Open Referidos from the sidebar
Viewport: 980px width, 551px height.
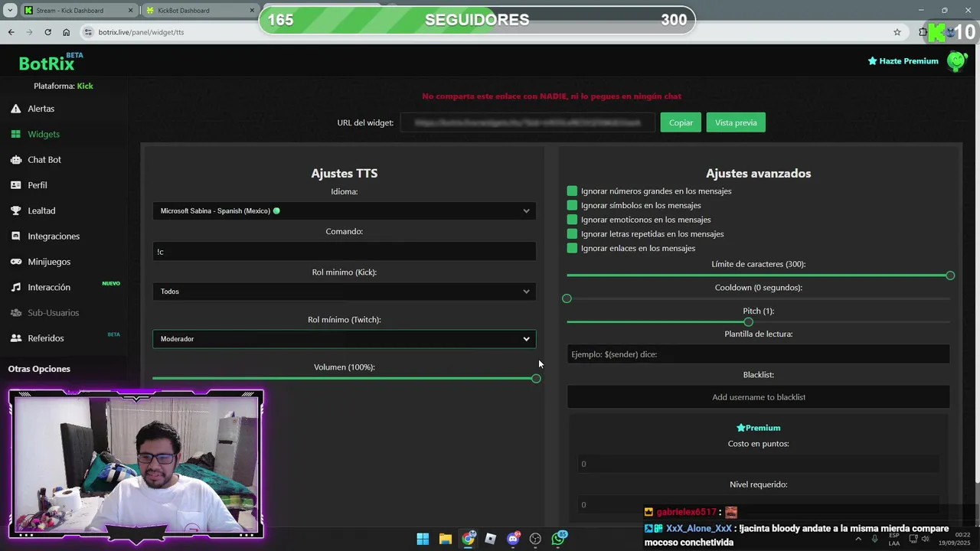pyautogui.click(x=46, y=338)
